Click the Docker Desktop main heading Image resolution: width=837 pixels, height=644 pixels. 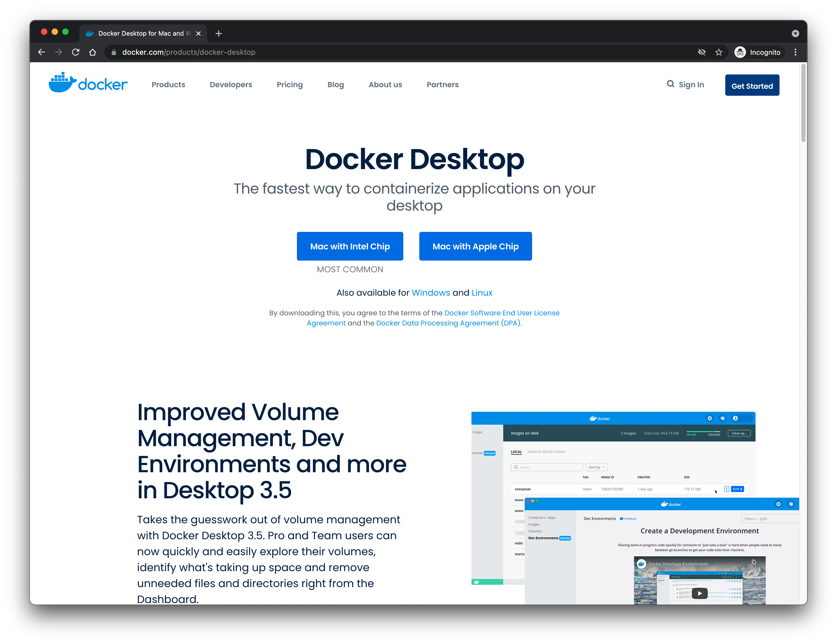pos(414,159)
